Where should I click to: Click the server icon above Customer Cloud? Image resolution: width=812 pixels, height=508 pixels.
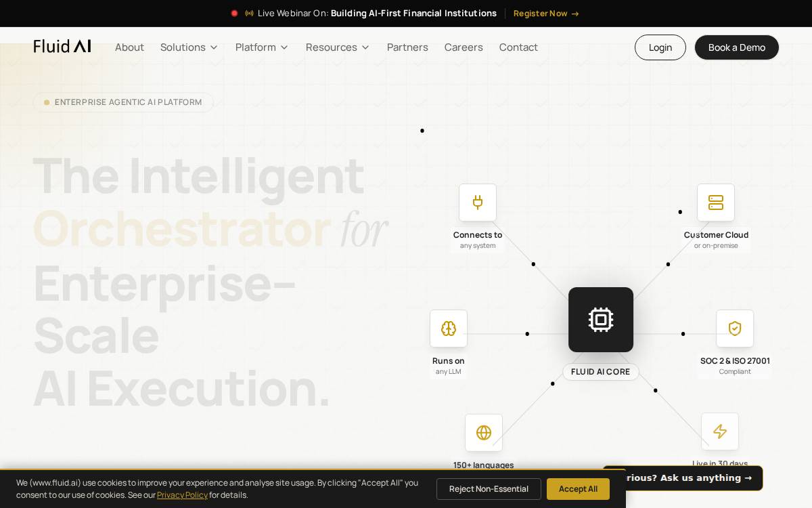716,203
